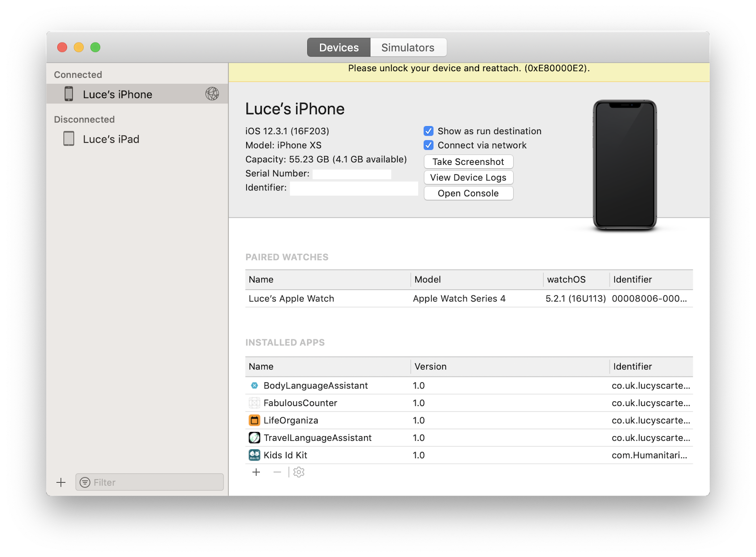Switch to the Simulators tab

point(408,47)
